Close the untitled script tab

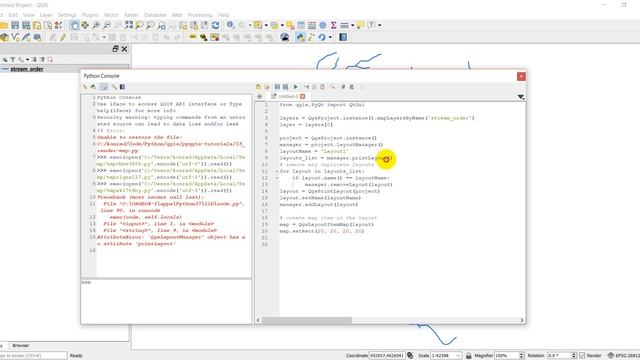302,96
